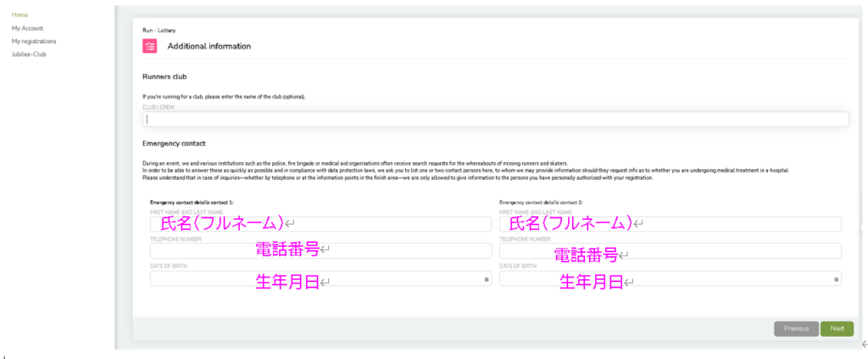
Task: Open calendar picker for contact 2 birth date
Action: [836, 279]
